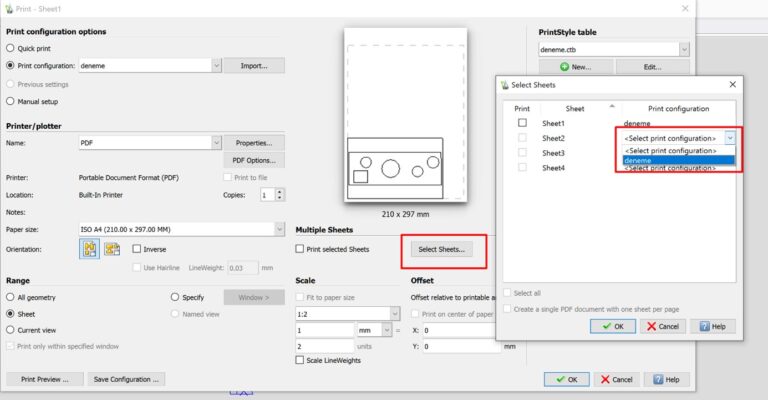Tick the Sheet1 print checkbox
Viewport: 768px width, 400px height.
click(x=522, y=123)
